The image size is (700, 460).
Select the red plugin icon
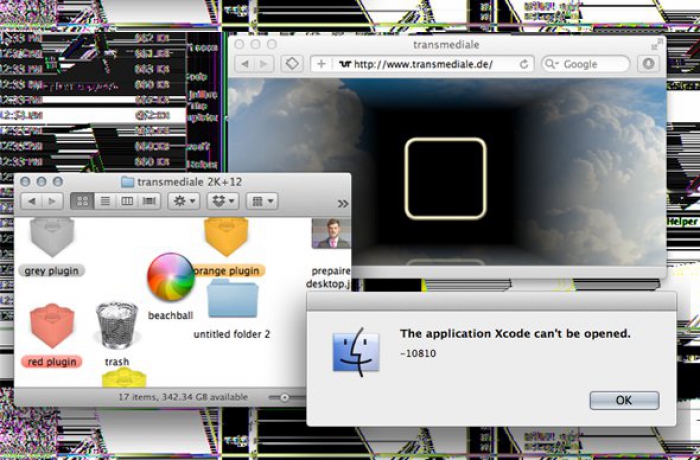click(x=52, y=326)
